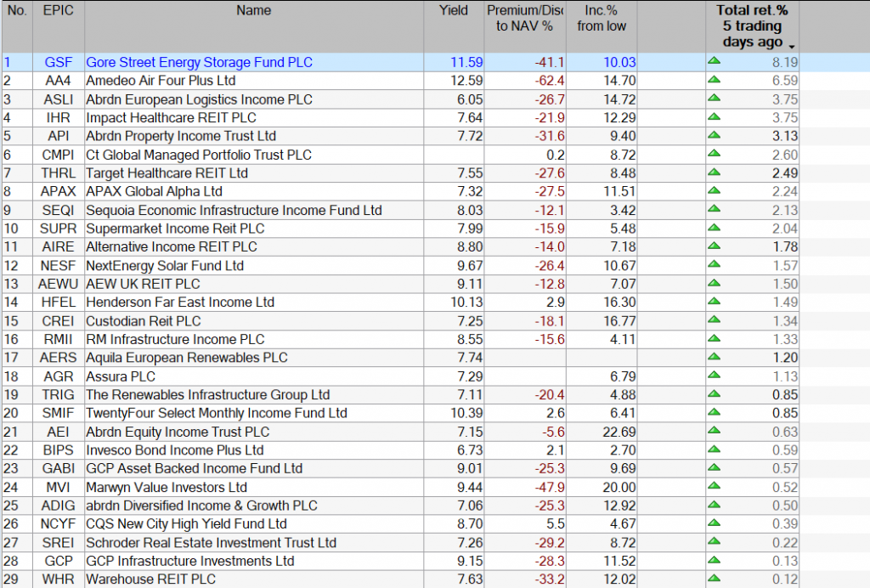Select Supermarket Income Reit PLC
Viewport: 870px width, 588px height.
[175, 229]
